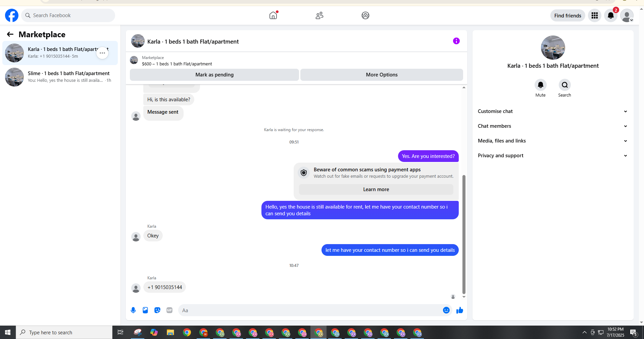
Task: Click the '+1 9015035144' message
Action: pos(165,287)
